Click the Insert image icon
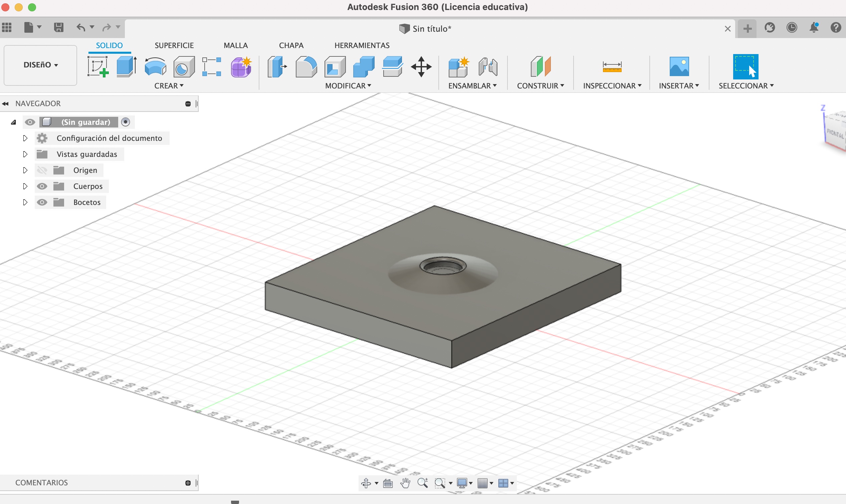Viewport: 846px width, 504px height. tap(679, 66)
